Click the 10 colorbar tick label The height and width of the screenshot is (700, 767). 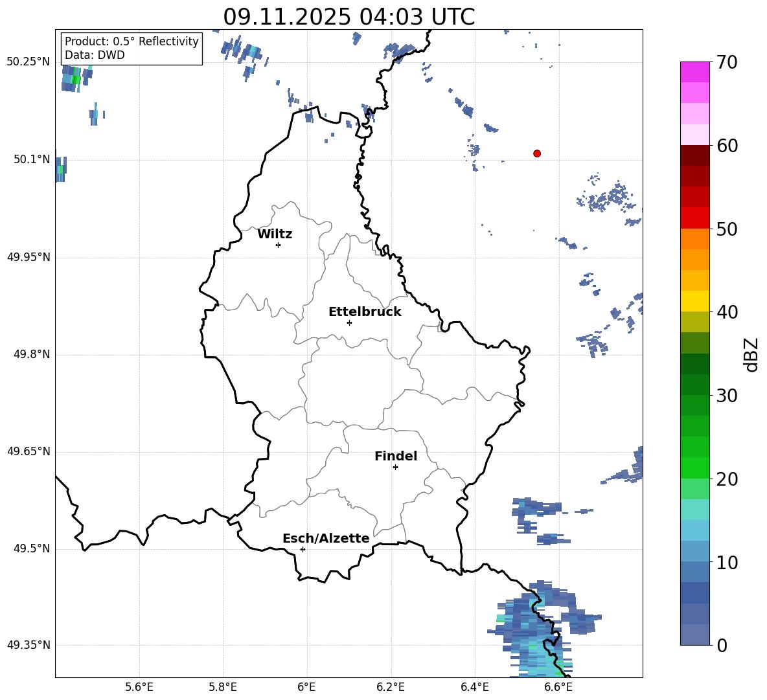pyautogui.click(x=727, y=563)
